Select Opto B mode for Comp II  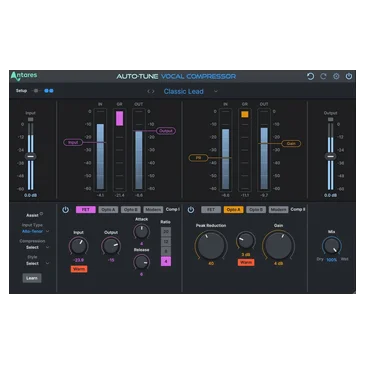[256, 210]
